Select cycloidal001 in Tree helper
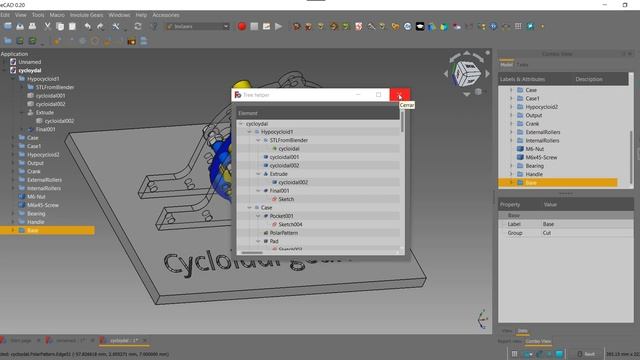This screenshot has height=360, width=640. [284, 157]
